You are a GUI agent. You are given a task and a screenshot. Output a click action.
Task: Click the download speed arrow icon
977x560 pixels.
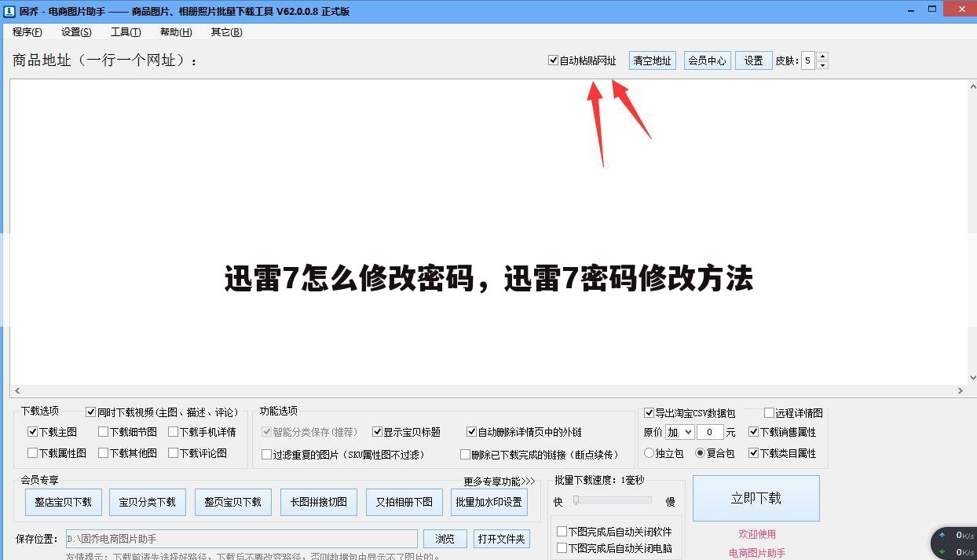[x=942, y=551]
